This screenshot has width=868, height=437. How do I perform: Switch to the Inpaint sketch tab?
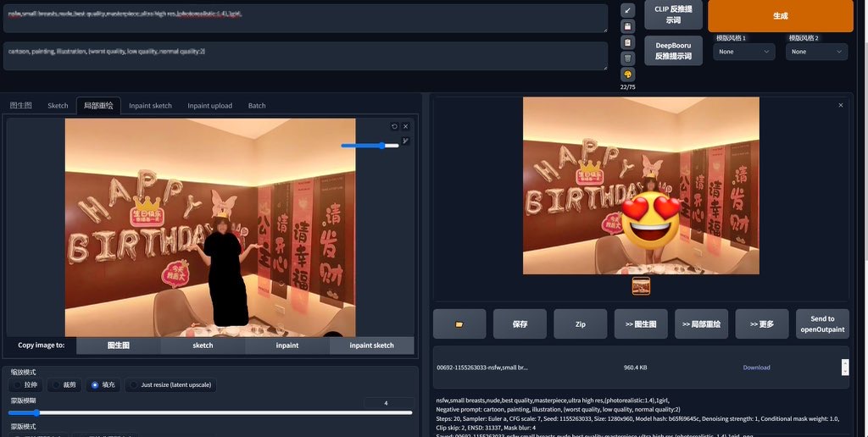(x=150, y=106)
